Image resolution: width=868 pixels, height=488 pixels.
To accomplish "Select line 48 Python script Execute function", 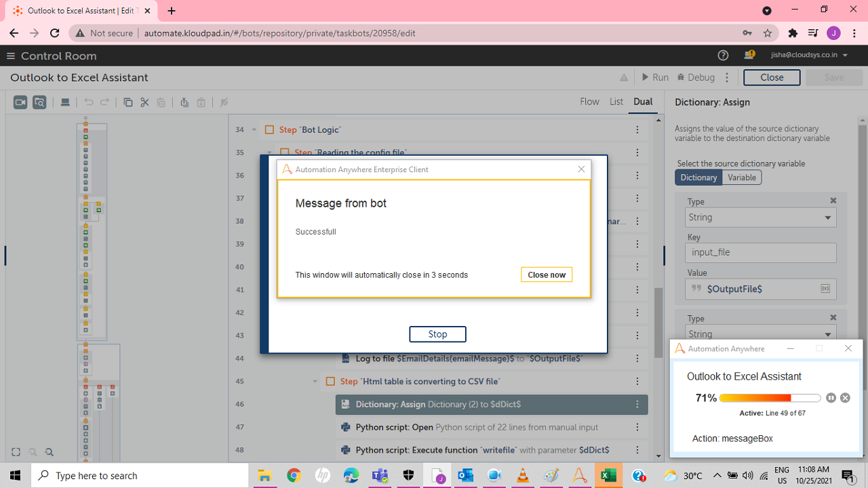I will coord(492,451).
